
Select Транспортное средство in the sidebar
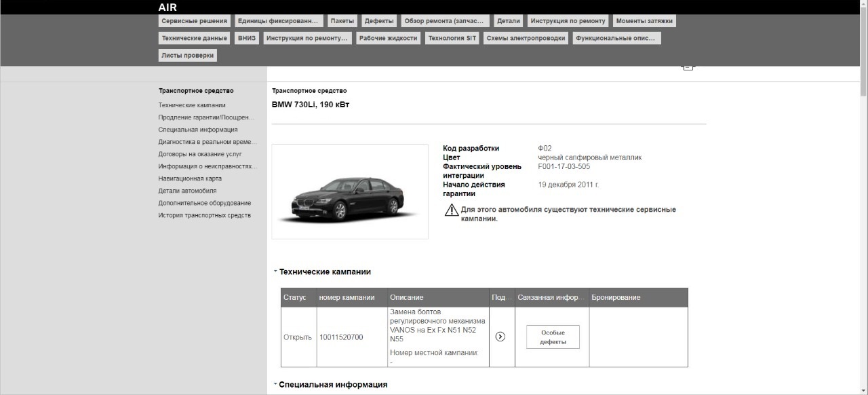pos(196,90)
